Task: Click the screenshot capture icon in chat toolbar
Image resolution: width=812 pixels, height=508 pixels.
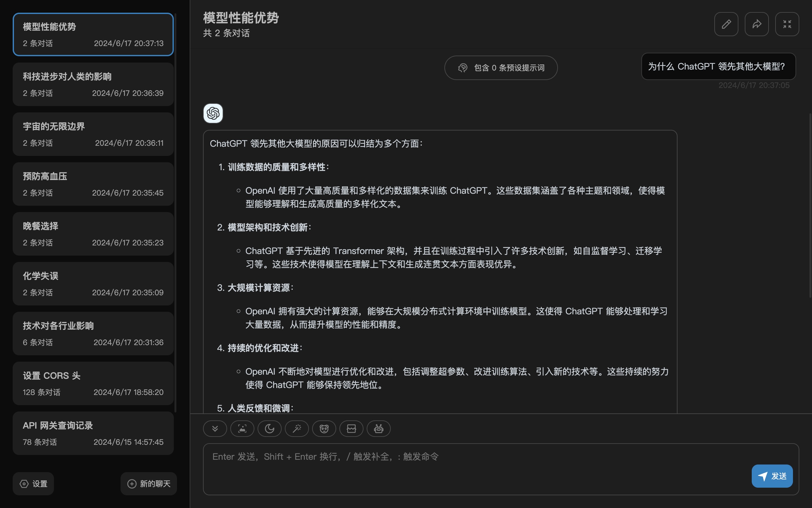Action: tap(242, 429)
